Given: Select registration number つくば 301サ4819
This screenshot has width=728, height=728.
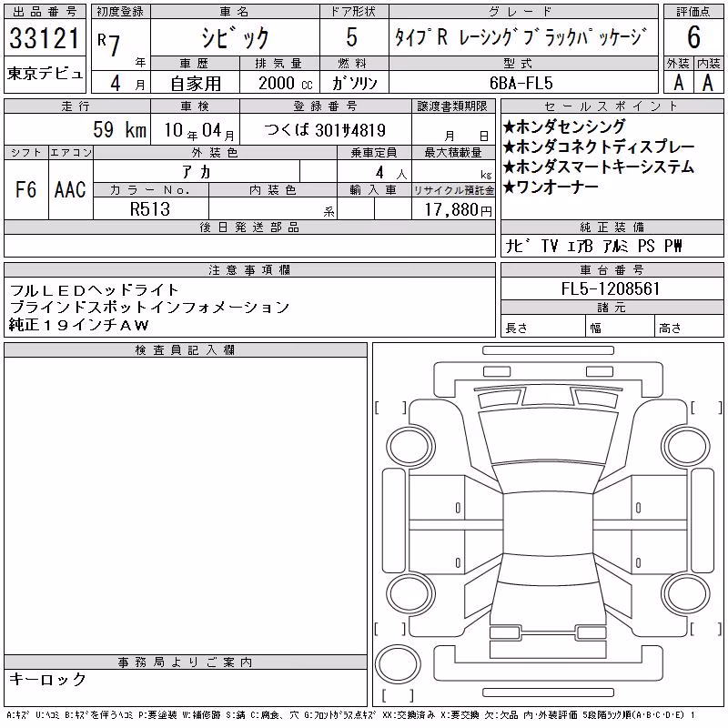Looking at the screenshot, I should click(326, 130).
